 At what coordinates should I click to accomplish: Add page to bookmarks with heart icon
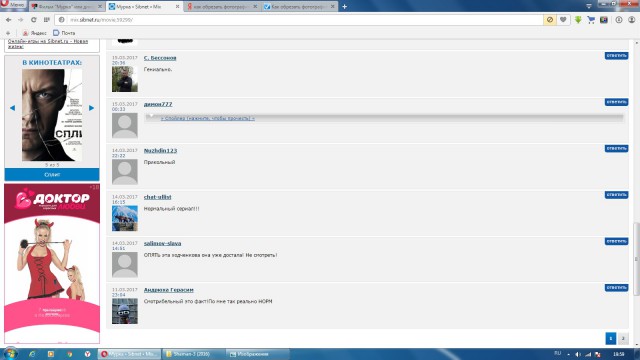(x=563, y=20)
